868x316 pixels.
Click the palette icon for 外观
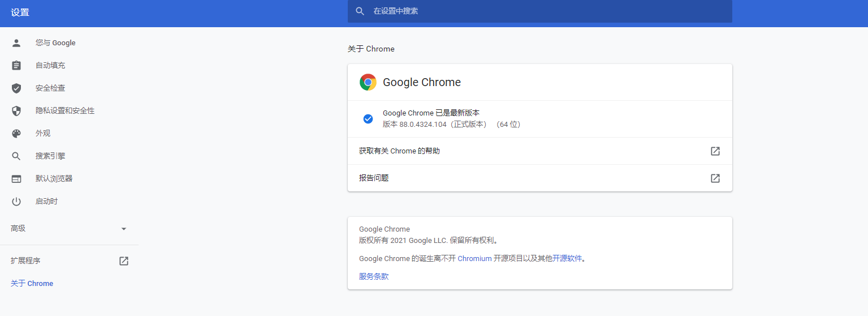coord(16,134)
